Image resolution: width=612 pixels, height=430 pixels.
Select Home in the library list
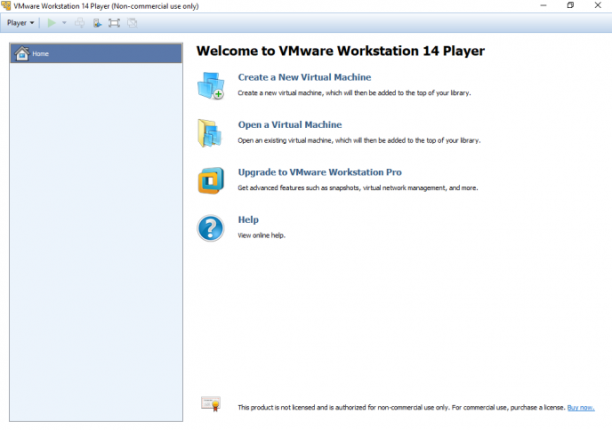pyautogui.click(x=96, y=53)
